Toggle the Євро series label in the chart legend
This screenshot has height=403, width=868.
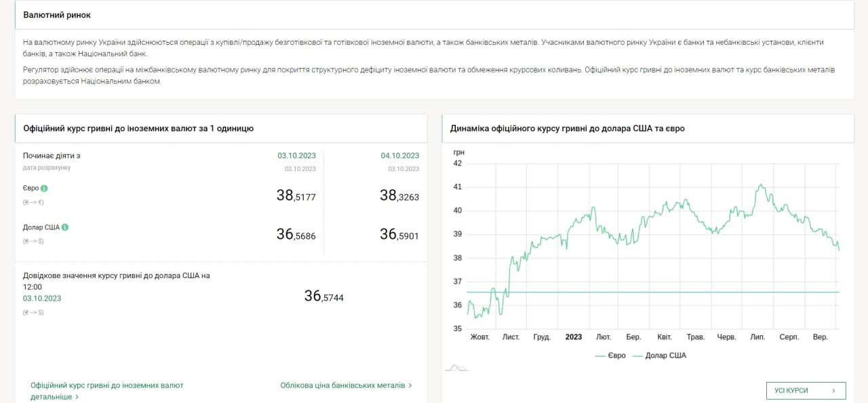click(x=616, y=356)
